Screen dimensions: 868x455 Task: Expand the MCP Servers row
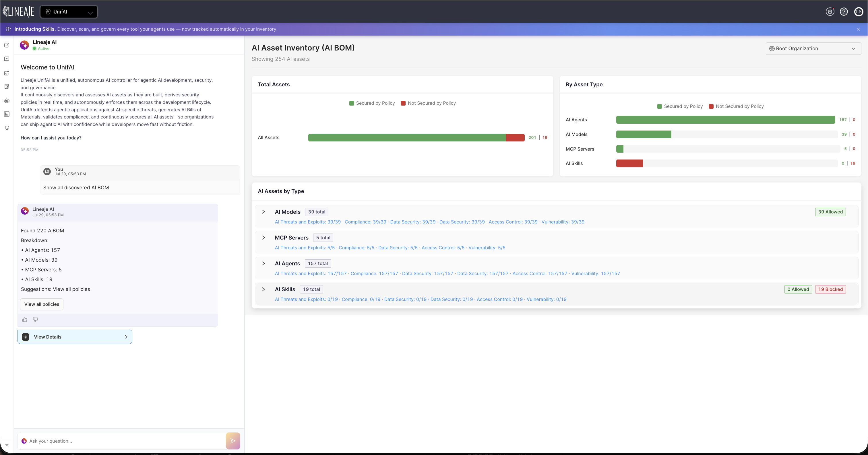coord(263,238)
